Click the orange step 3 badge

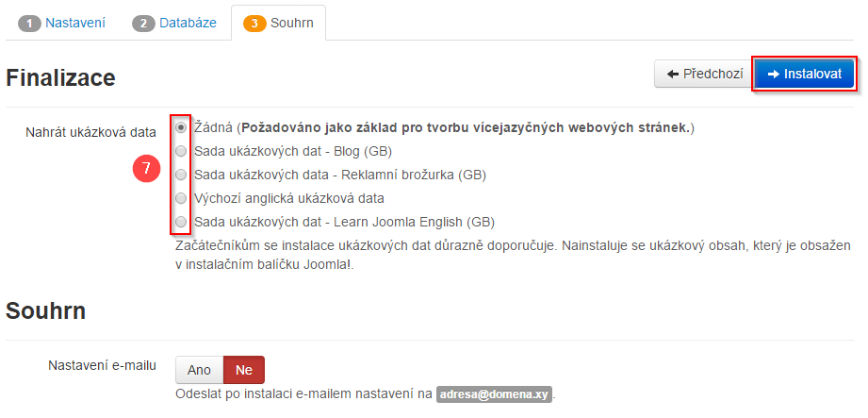coord(254,22)
